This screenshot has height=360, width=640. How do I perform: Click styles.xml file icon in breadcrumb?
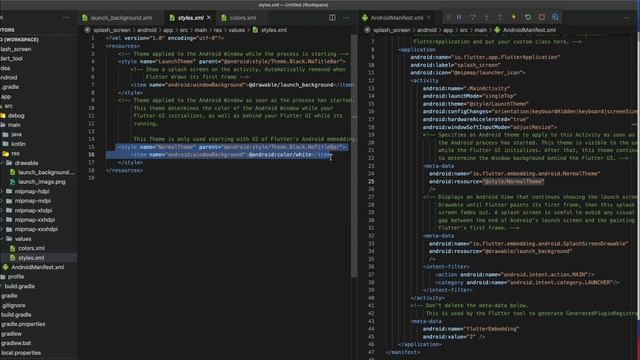pyautogui.click(x=256, y=30)
